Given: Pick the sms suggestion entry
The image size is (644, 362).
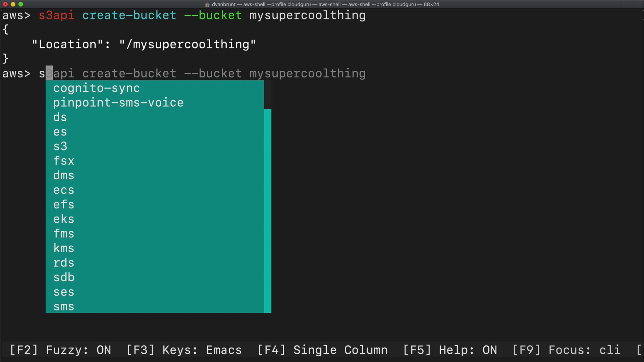Looking at the screenshot, I should 64,306.
